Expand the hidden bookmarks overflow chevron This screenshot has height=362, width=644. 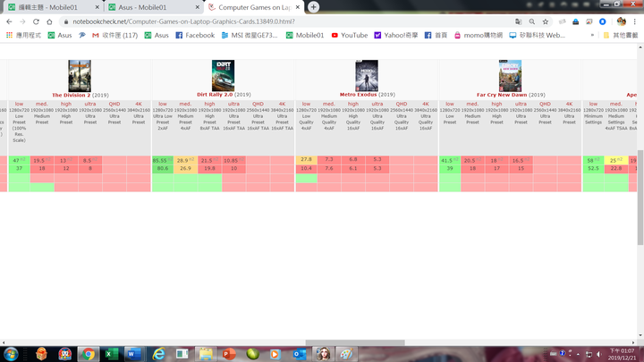coord(592,35)
